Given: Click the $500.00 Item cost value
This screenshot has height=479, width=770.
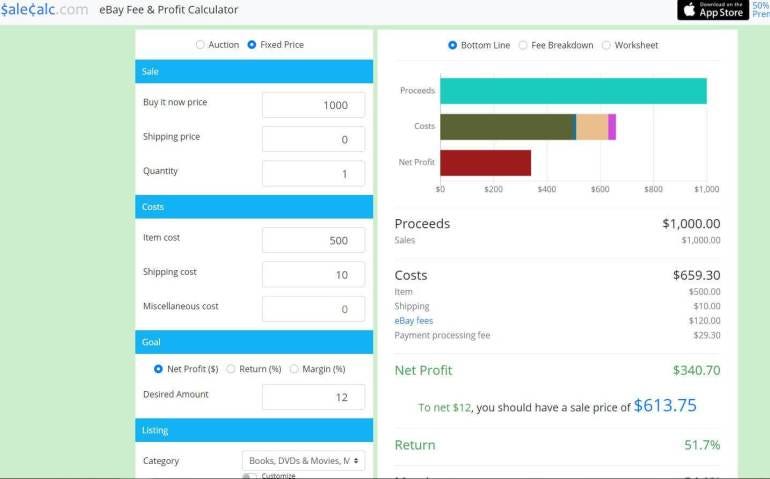Looking at the screenshot, I should click(x=704, y=292).
